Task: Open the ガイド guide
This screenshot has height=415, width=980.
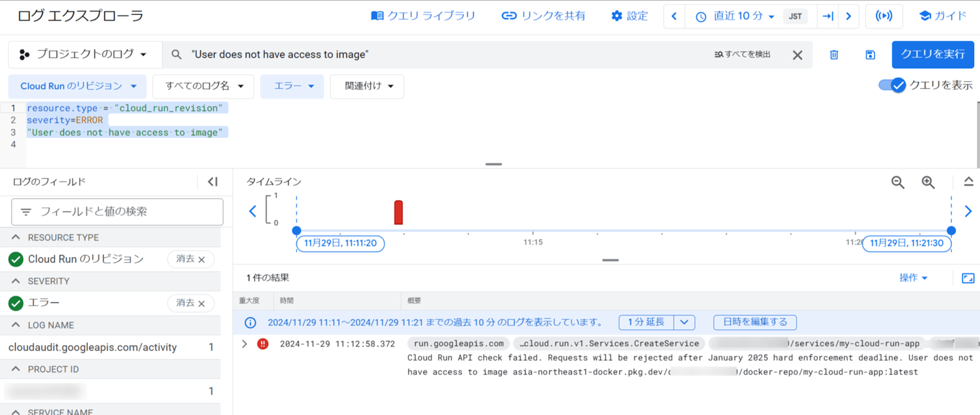Action: [943, 16]
